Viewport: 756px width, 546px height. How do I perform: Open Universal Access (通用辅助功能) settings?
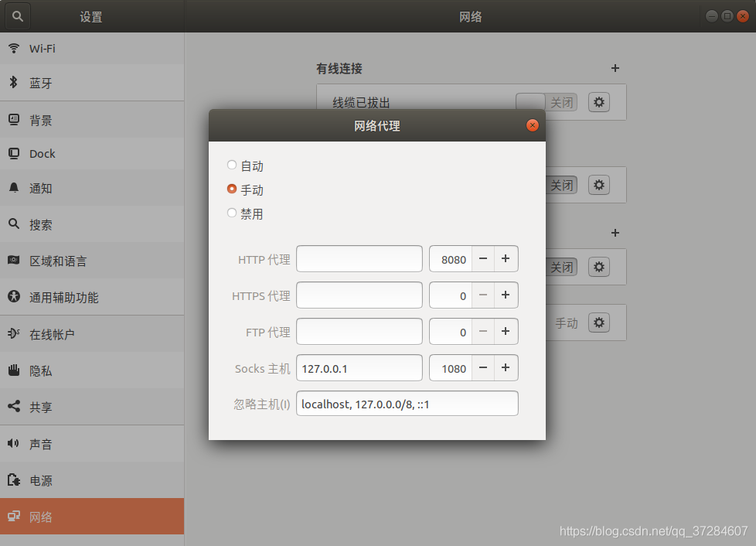click(x=92, y=297)
